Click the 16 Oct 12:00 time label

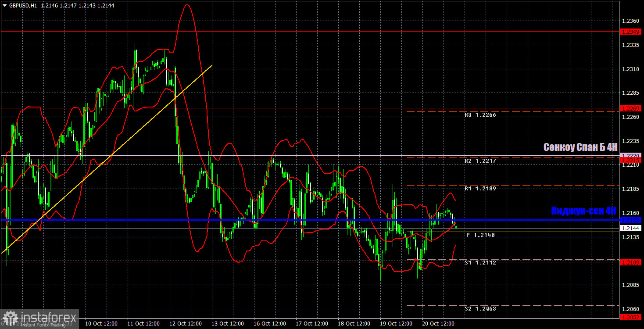269,324
